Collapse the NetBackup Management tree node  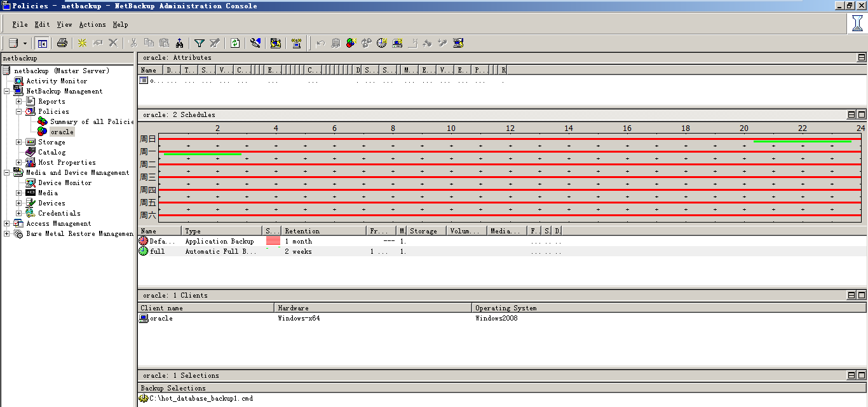pos(7,91)
